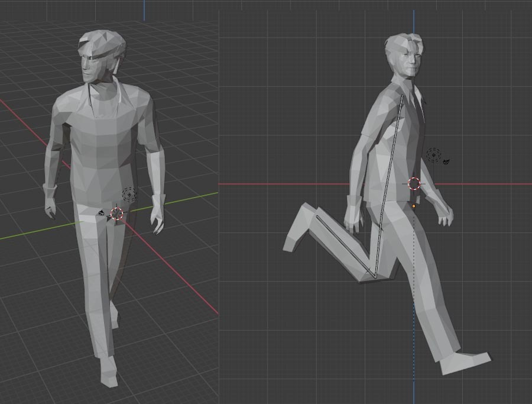Select the camera object in the left viewport
Image resolution: width=532 pixels, height=404 pixels.
click(102, 213)
